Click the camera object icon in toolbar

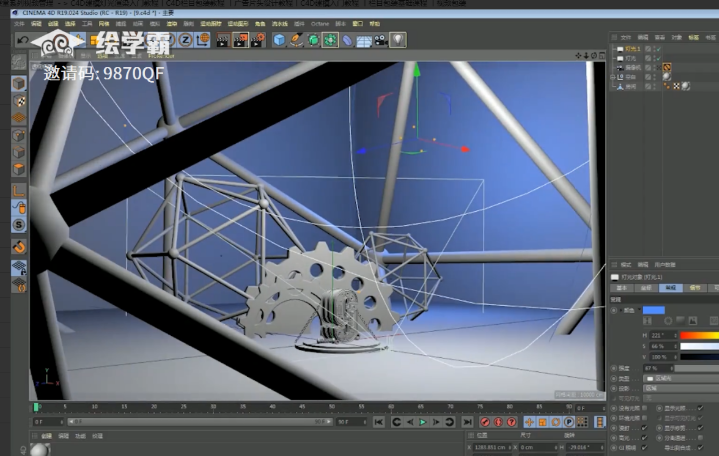tap(381, 41)
